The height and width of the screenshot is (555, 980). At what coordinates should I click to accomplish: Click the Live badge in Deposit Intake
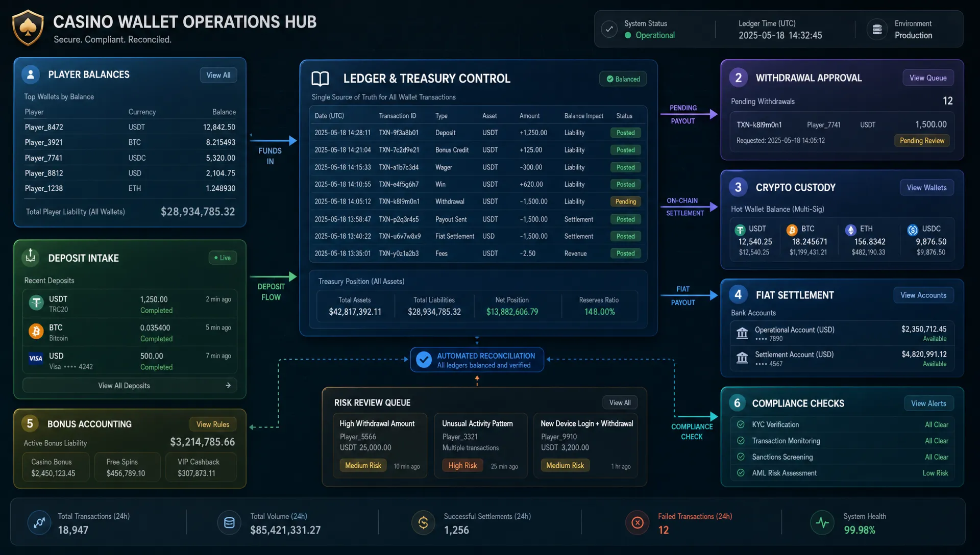[223, 258]
